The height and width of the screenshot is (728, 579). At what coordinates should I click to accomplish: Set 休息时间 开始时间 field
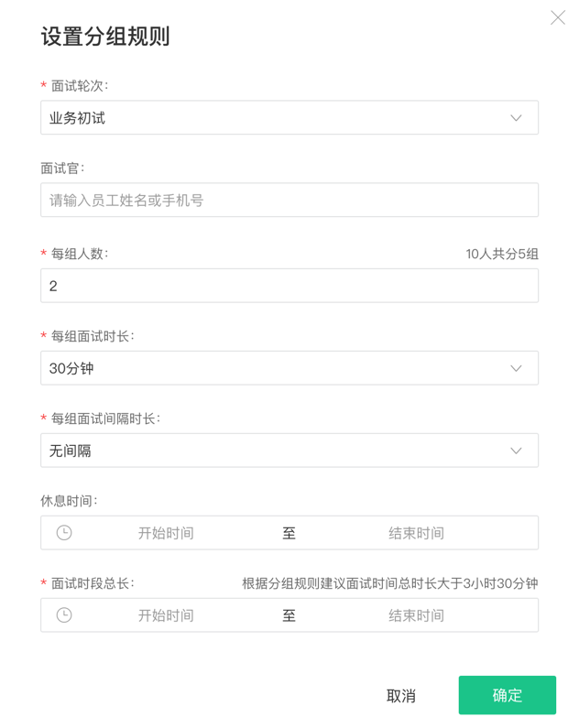pos(166,533)
